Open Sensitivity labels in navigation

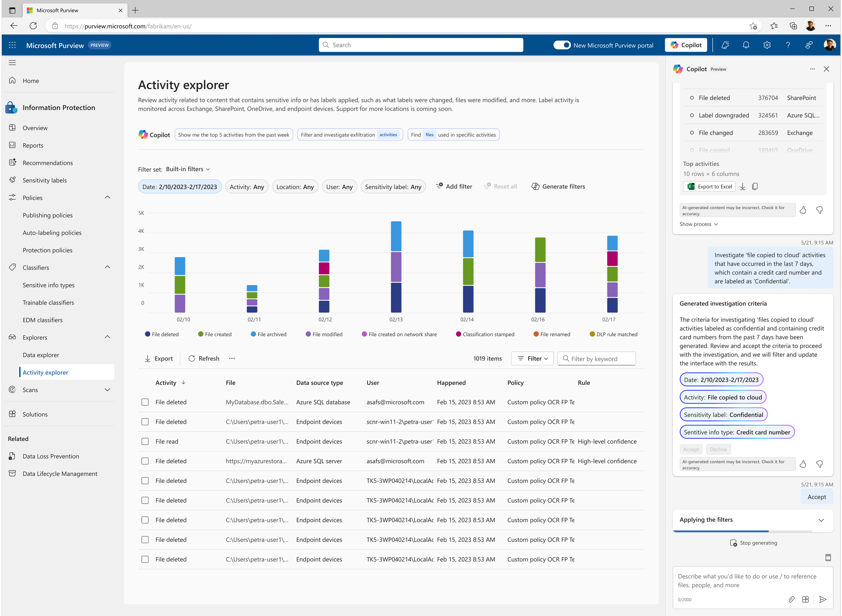click(44, 180)
